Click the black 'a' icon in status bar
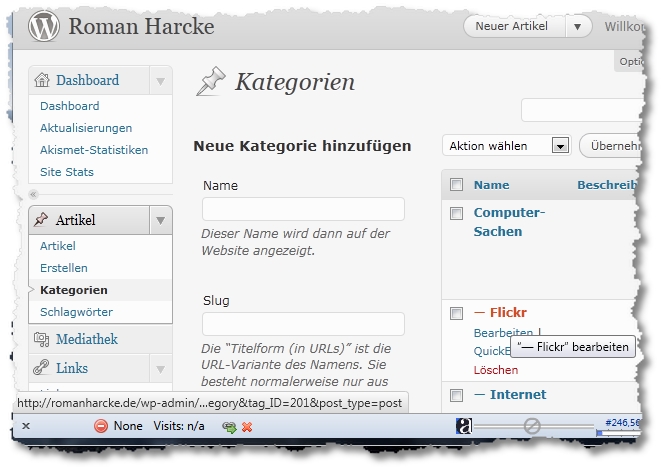661x467 pixels. coord(464,426)
